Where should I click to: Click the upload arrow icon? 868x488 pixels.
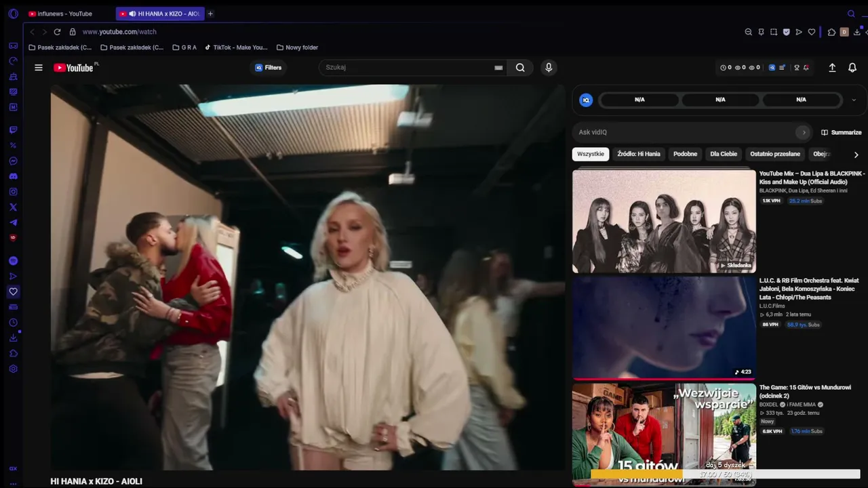coord(832,68)
